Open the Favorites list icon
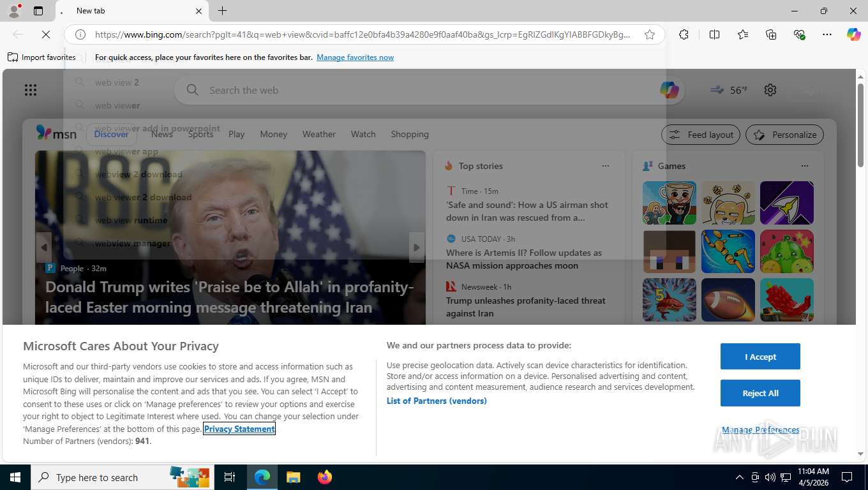Viewport: 868px width, 490px height. [x=743, y=34]
